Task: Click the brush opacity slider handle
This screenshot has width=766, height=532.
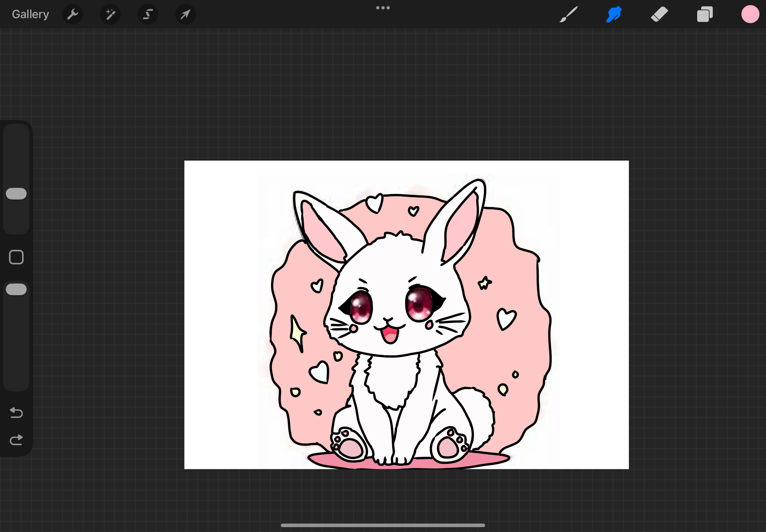Action: 16,289
